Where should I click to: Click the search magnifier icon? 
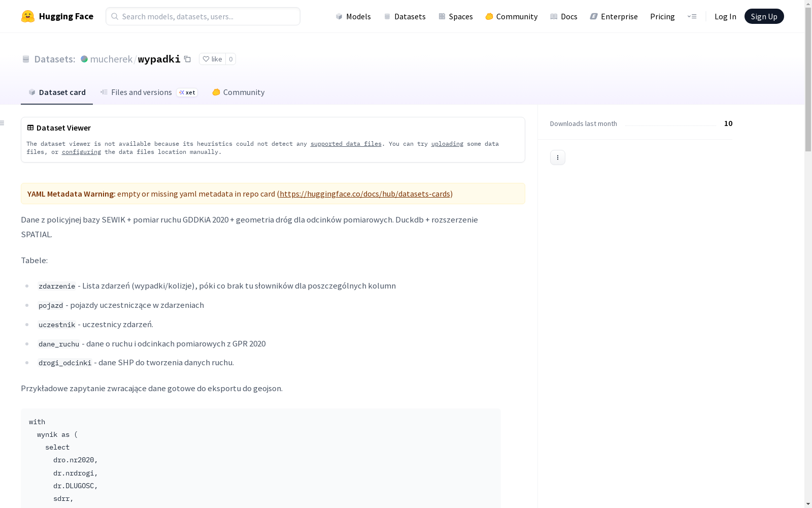click(x=115, y=16)
